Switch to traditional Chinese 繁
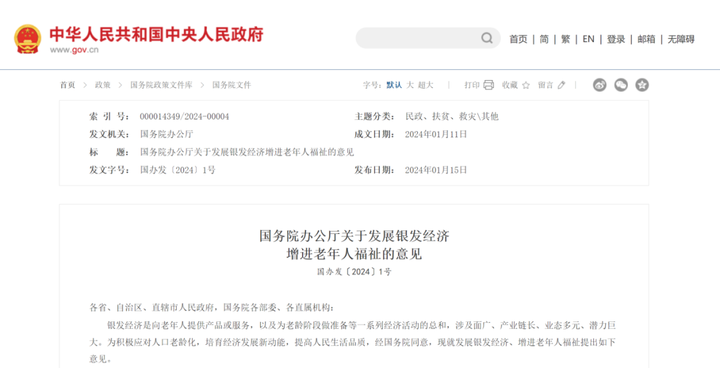The image size is (720, 368). (x=566, y=40)
